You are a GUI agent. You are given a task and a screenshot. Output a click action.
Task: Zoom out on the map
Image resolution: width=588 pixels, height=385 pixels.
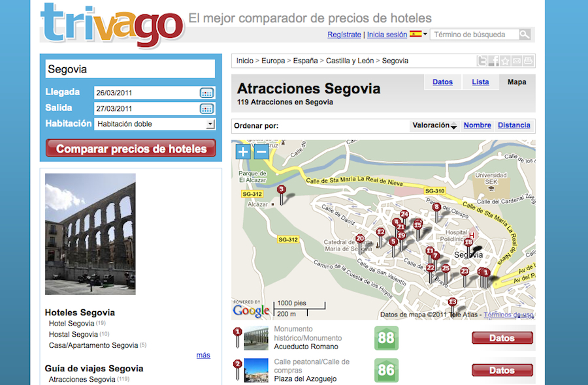[x=261, y=151]
